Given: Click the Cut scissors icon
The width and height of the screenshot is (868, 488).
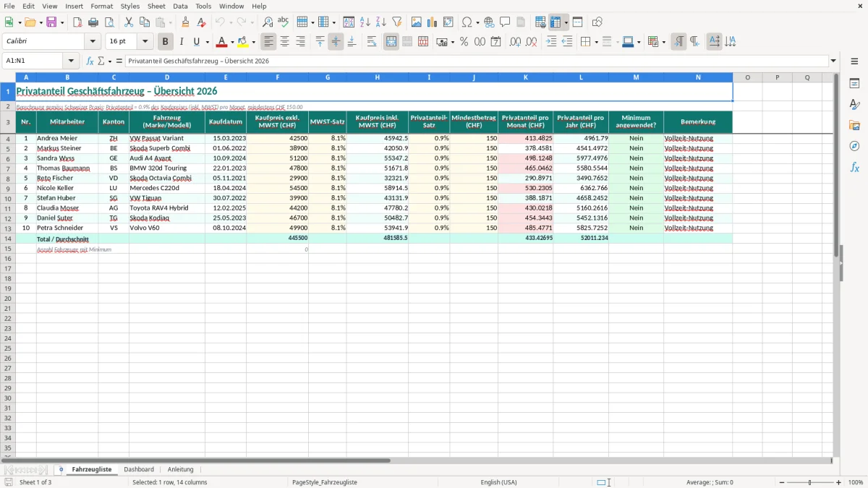Looking at the screenshot, I should coord(129,22).
